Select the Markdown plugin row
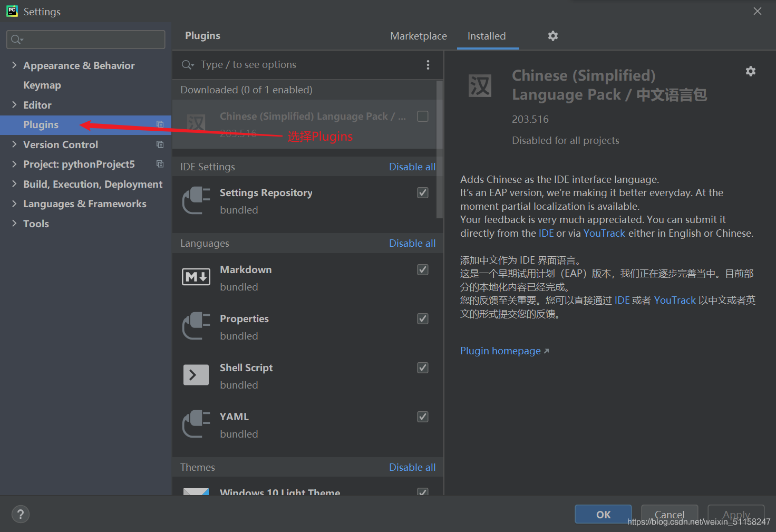Screen dimensions: 776x532 point(308,278)
